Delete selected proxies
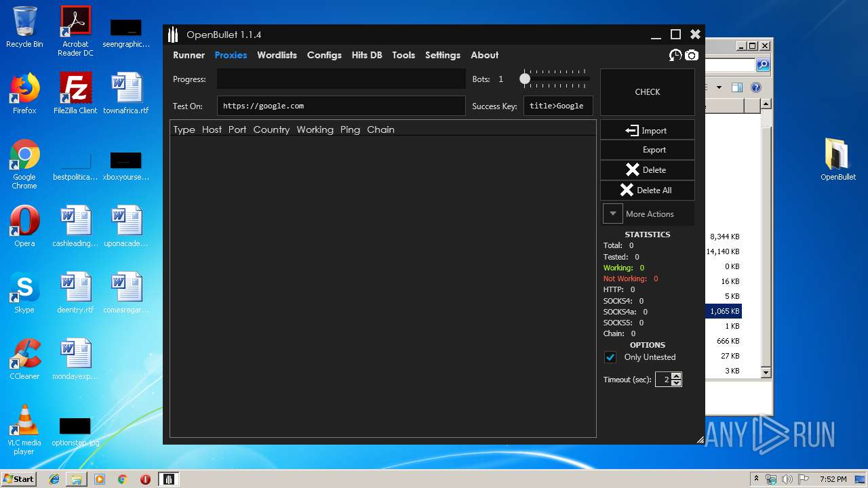 [648, 170]
